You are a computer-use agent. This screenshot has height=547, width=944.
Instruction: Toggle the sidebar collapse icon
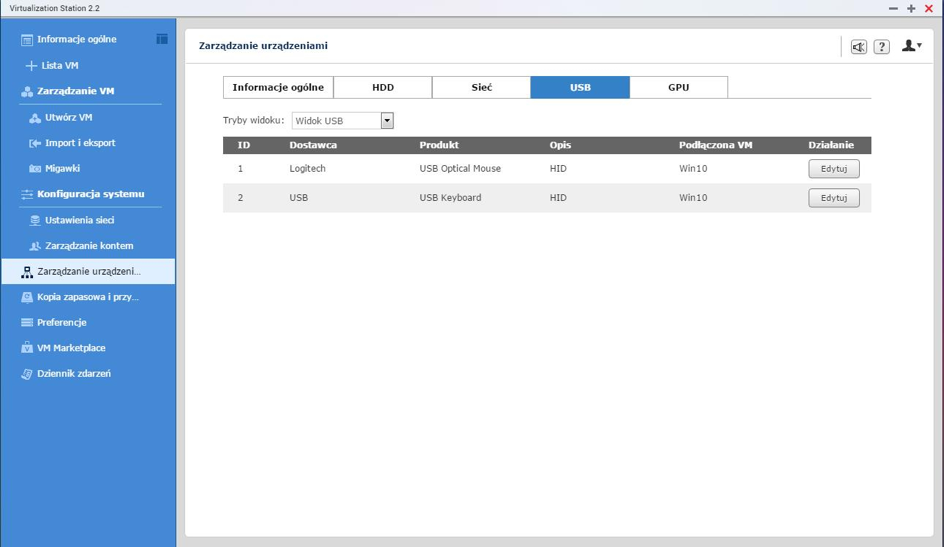tap(161, 39)
